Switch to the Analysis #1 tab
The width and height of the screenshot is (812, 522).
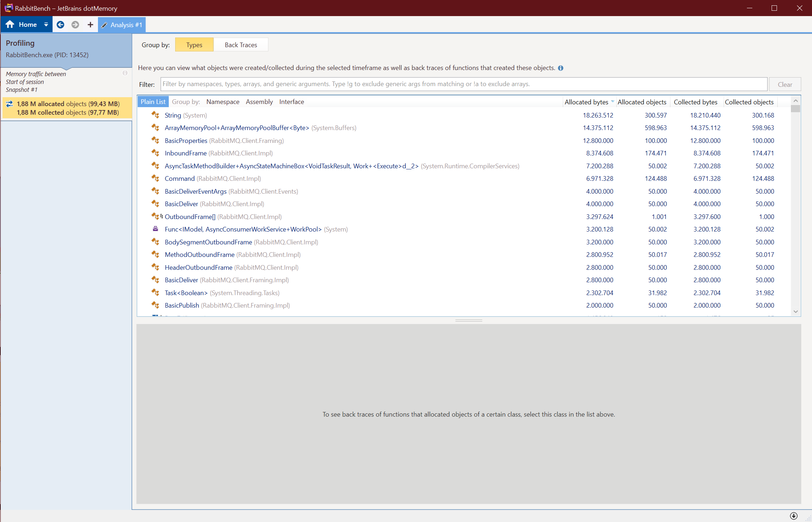tap(122, 25)
